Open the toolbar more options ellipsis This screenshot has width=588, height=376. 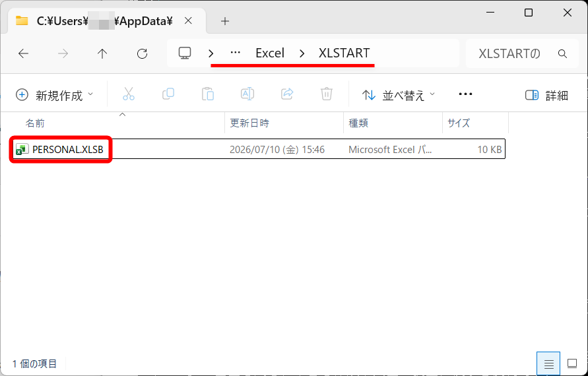(x=465, y=94)
